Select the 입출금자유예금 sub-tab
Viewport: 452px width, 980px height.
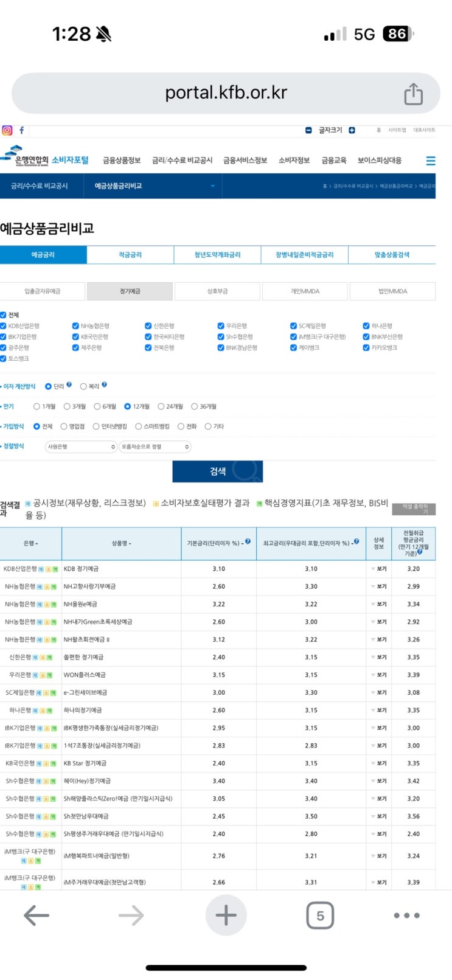tap(43, 291)
